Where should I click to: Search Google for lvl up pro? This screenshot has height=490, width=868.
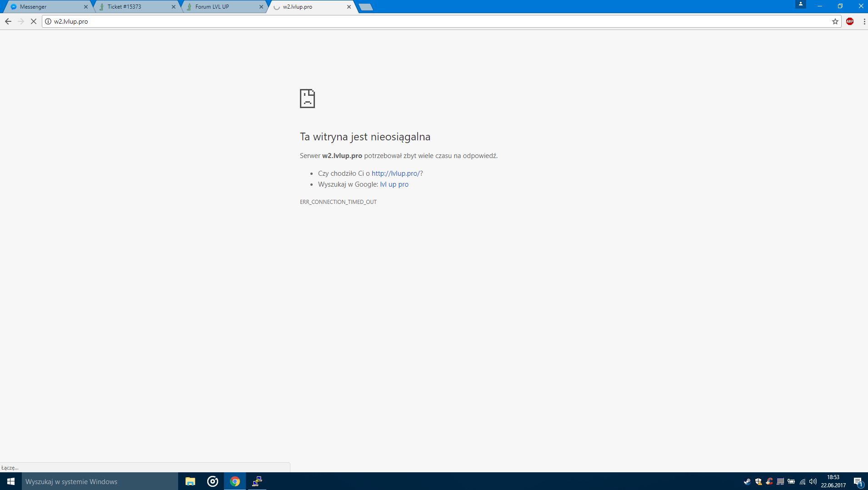(x=394, y=184)
